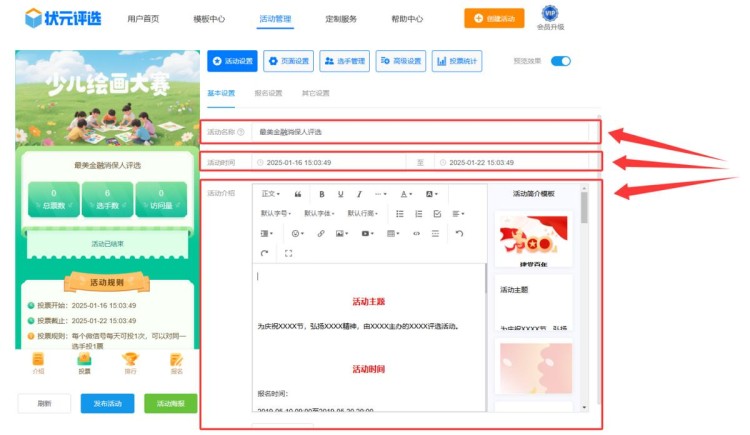Toggle the 预览效果 switch
This screenshot has width=750, height=435.
point(560,62)
